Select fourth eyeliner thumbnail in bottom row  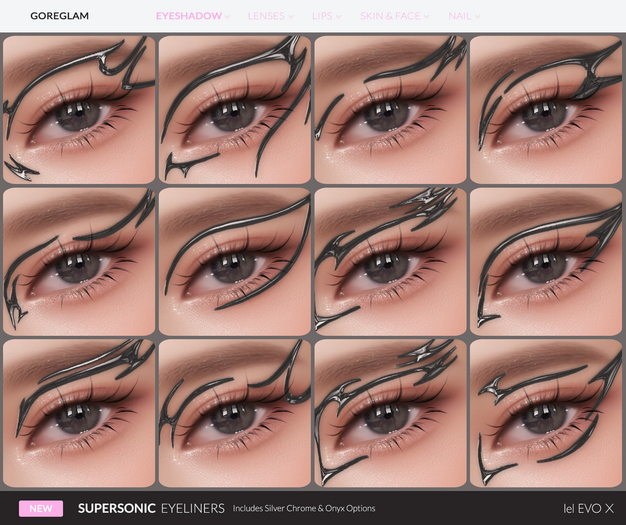(x=546, y=413)
